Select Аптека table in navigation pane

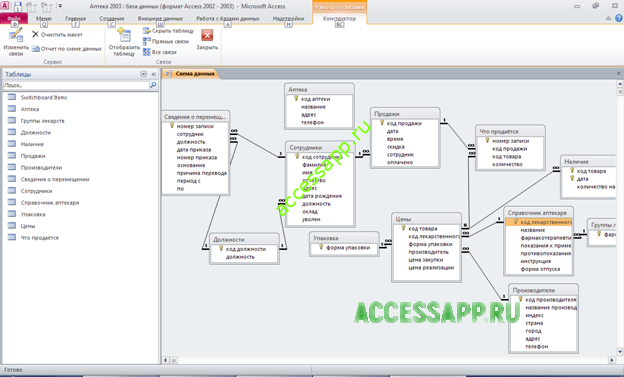(29, 109)
